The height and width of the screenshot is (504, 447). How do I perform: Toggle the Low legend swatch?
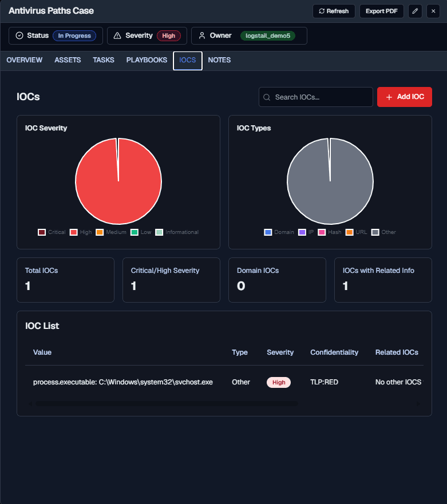coord(135,232)
